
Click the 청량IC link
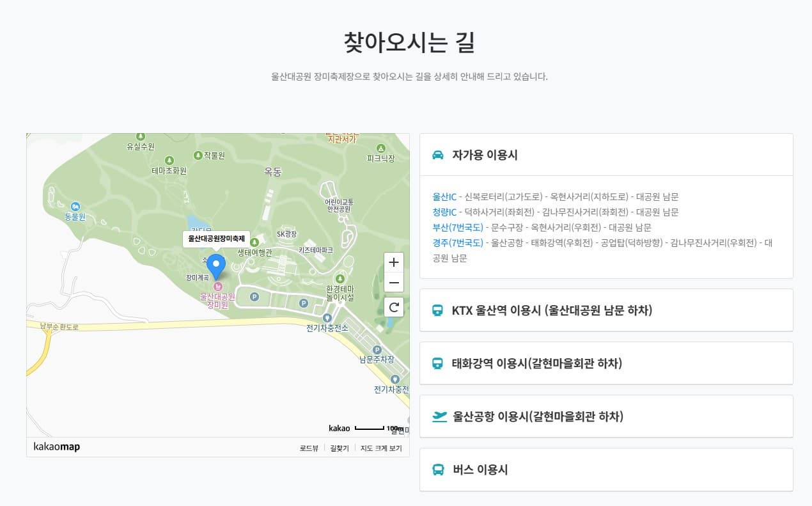pyautogui.click(x=444, y=212)
